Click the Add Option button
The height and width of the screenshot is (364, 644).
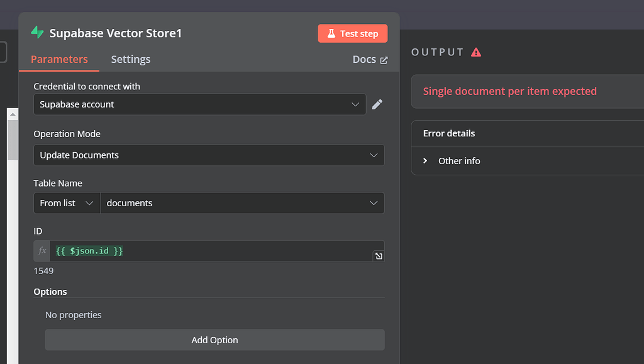tap(214, 339)
